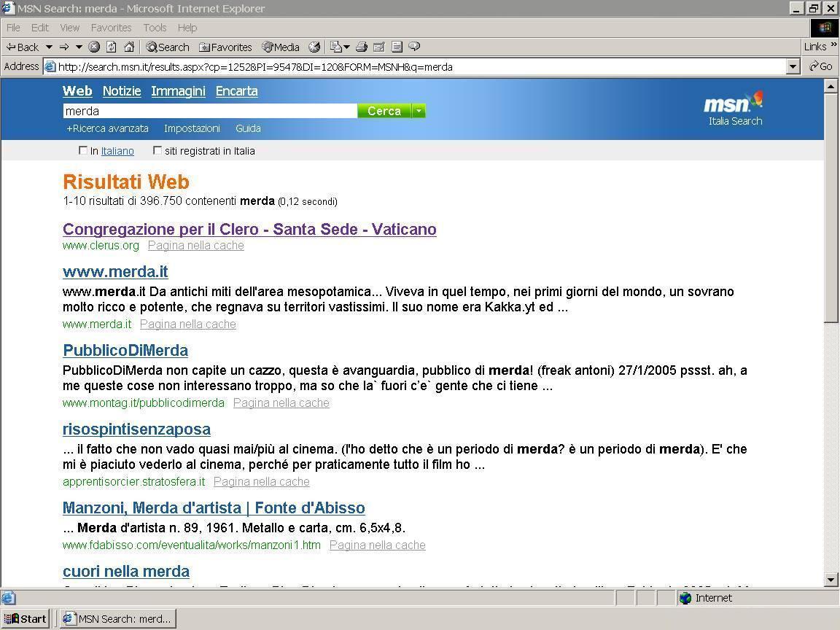
Task: Click the Internet zone status bar icon
Action: point(685,598)
